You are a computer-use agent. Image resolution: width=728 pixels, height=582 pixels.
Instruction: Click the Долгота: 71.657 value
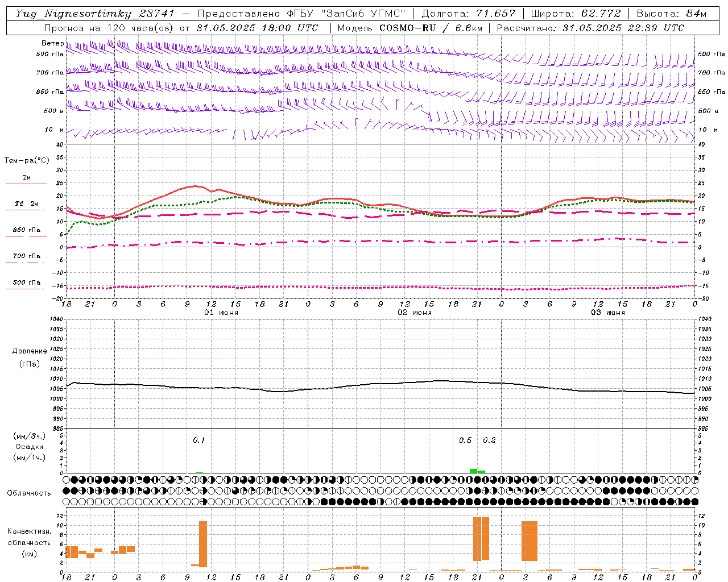coord(469,14)
